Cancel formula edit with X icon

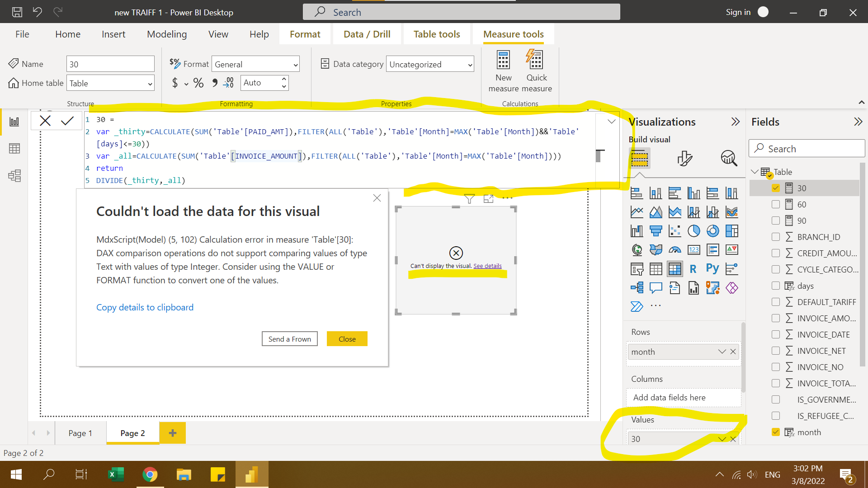(45, 121)
